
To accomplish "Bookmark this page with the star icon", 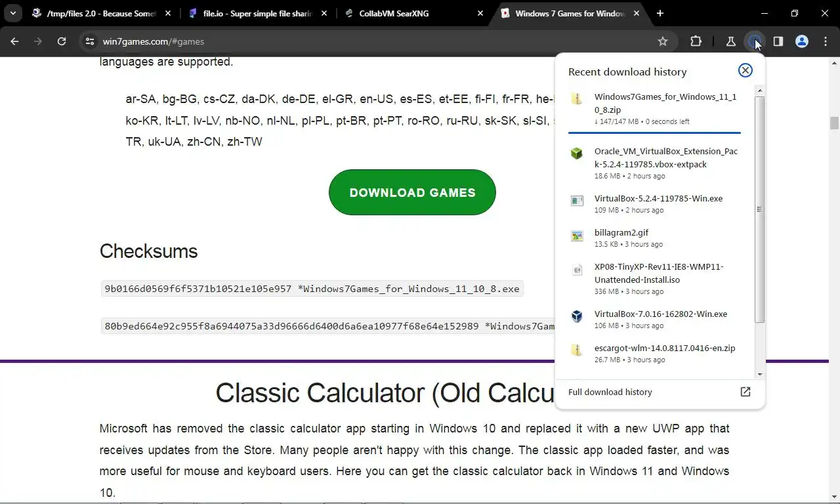I will click(x=663, y=41).
